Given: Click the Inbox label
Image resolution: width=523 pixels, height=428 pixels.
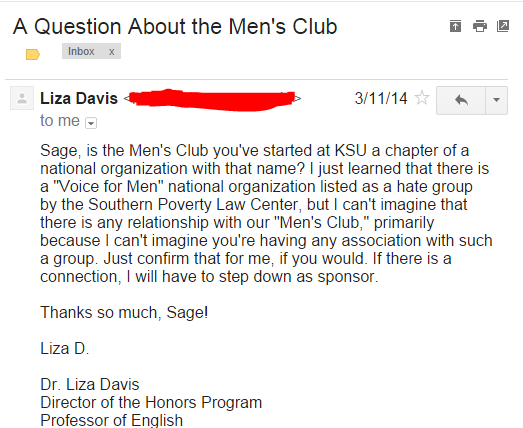Looking at the screenshot, I should 81,51.
